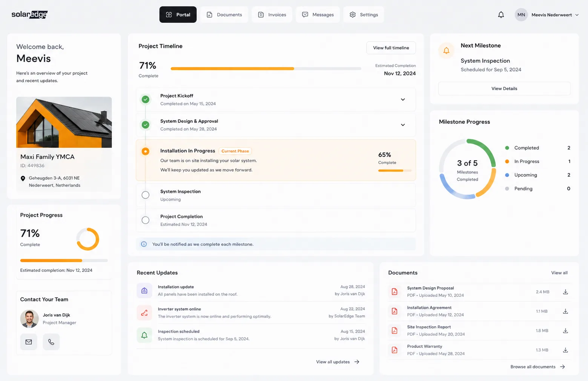Viewport: 588px width, 381px height.
Task: Download the Installation Agreement document
Action: (x=565, y=311)
